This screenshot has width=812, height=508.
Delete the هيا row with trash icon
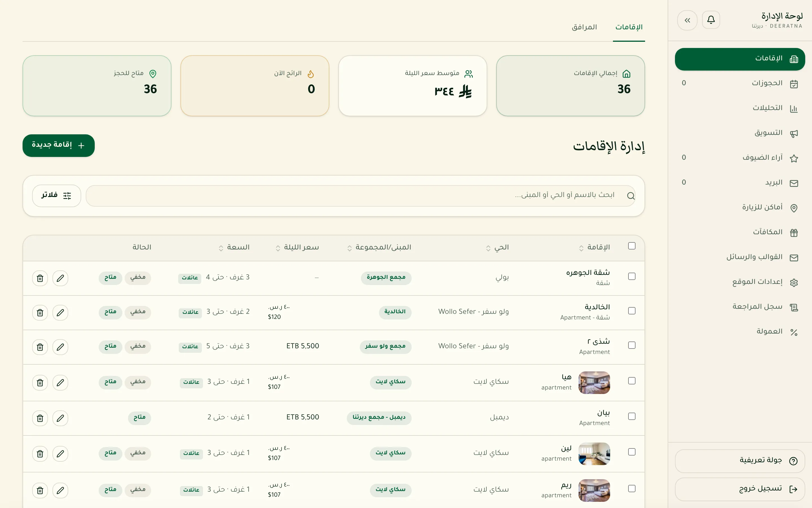[x=40, y=382]
